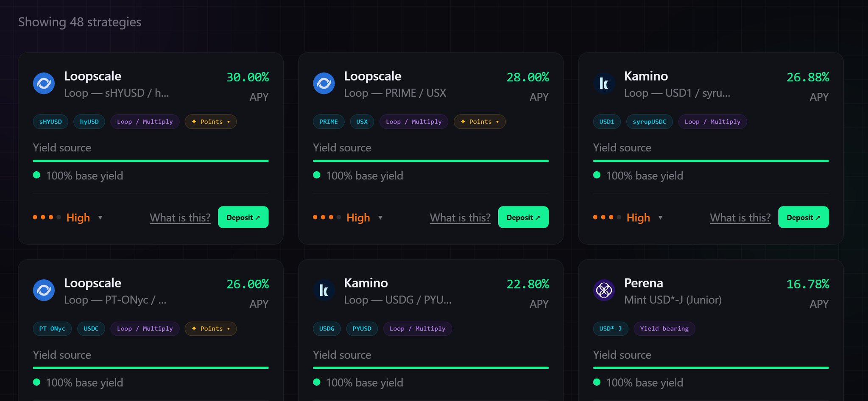
Task: Click Deposit on the Loopscale sHYUSD card
Action: point(243,217)
